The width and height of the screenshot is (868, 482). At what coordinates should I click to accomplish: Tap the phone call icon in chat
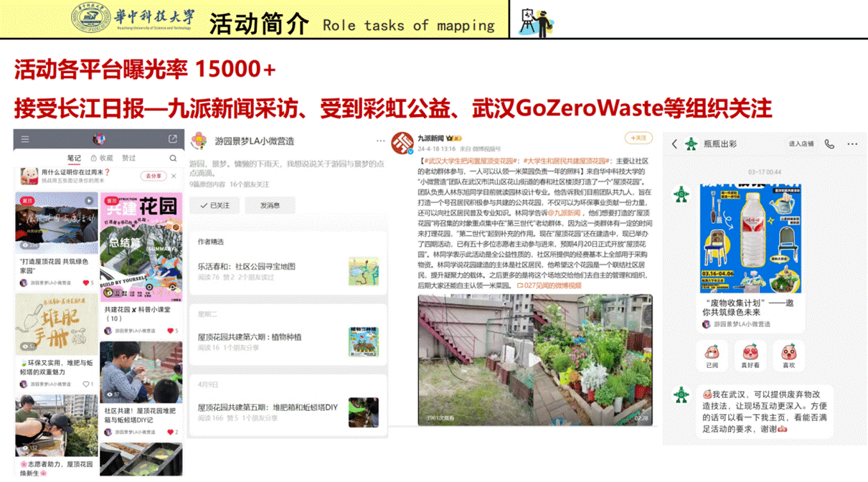[829, 144]
